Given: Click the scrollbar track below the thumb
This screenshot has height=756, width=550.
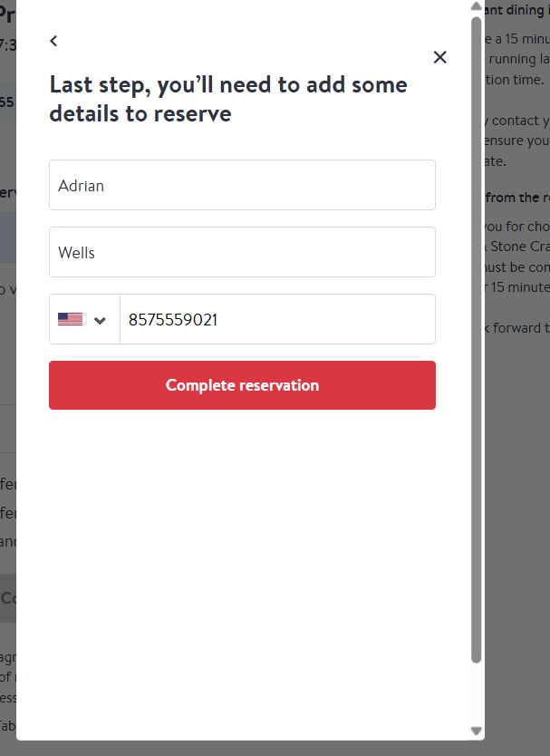Looking at the screenshot, I should (x=477, y=693).
